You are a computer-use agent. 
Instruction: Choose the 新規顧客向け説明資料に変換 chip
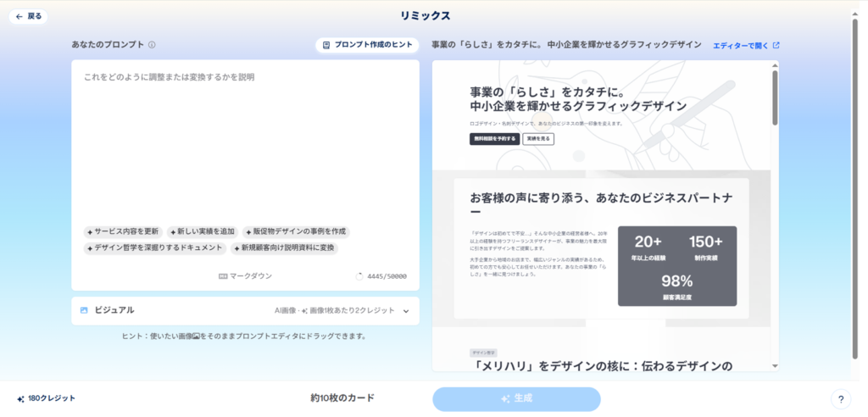284,248
